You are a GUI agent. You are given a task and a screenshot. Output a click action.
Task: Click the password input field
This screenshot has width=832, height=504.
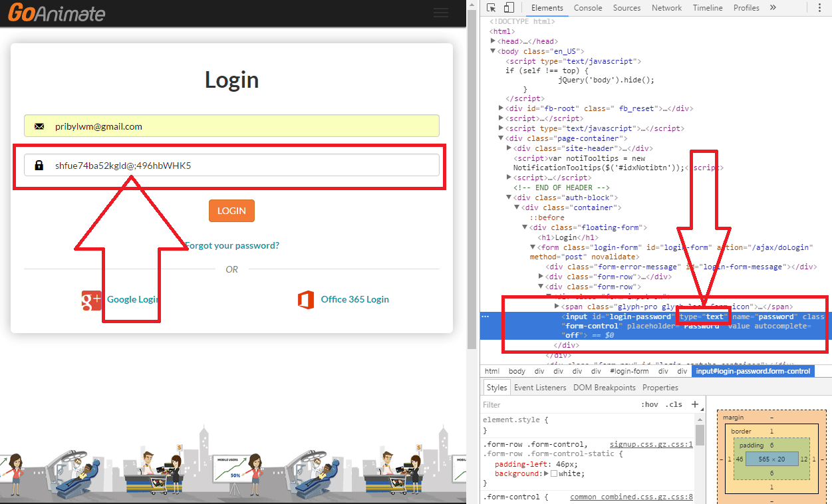click(x=231, y=165)
